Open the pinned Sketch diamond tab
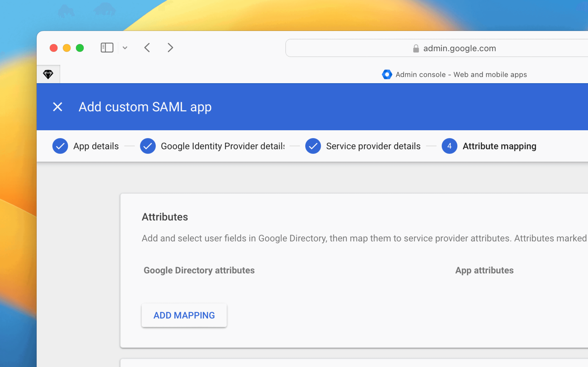588x367 pixels. (48, 74)
